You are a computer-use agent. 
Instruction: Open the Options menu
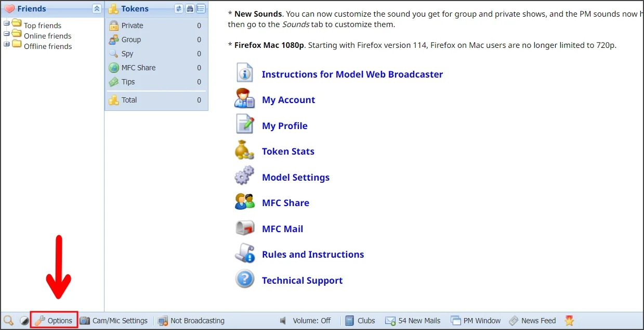54,321
